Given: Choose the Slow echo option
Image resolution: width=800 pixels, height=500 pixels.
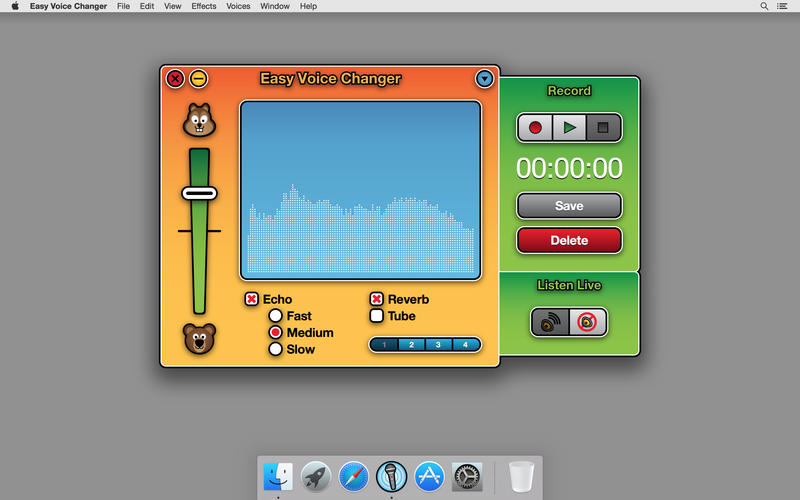Looking at the screenshot, I should coord(275,349).
